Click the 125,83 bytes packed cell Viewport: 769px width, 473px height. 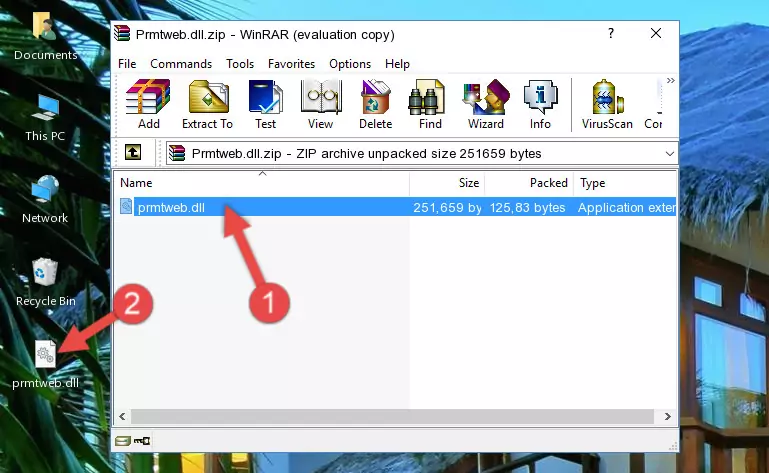(x=528, y=208)
